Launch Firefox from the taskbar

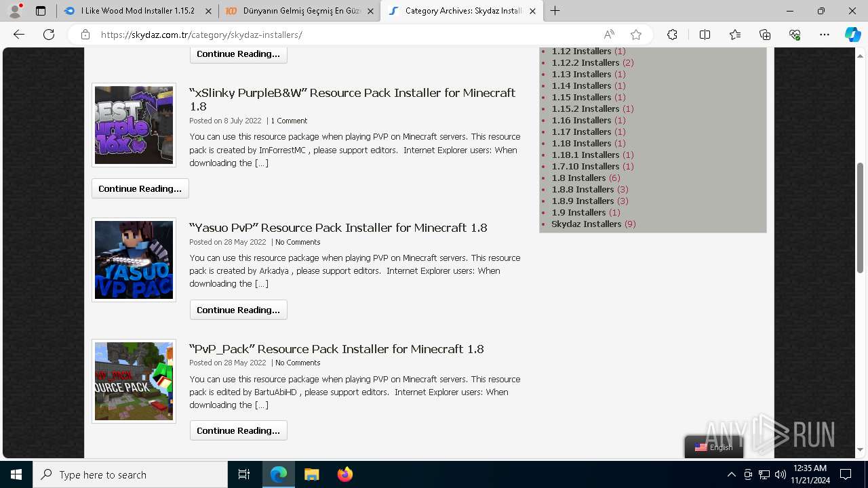345,474
